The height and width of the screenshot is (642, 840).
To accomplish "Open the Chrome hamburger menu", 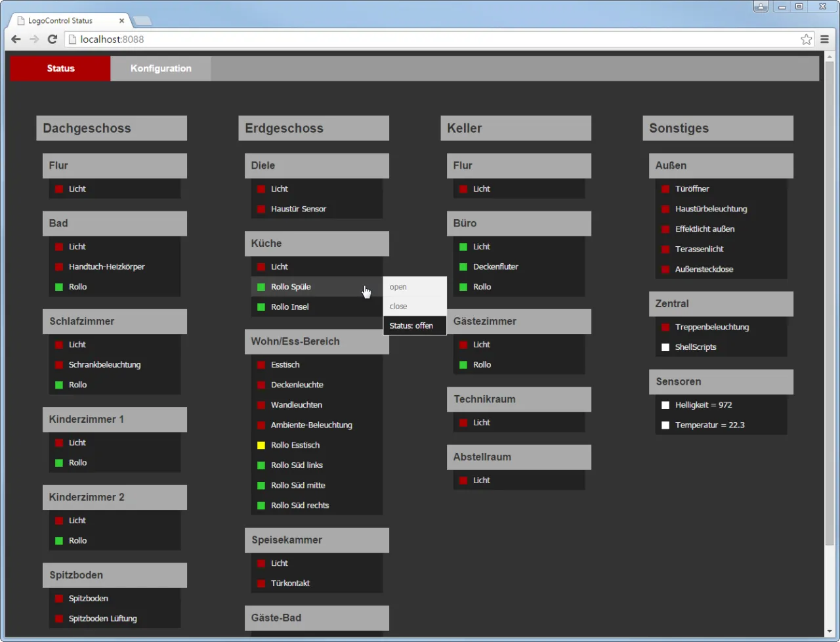I will pos(824,39).
